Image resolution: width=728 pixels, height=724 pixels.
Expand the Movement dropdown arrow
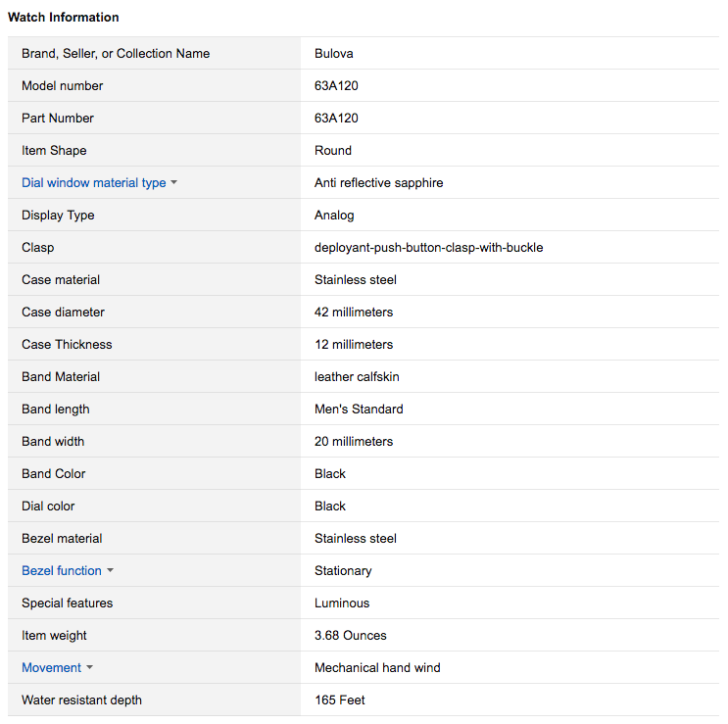[x=90, y=668]
